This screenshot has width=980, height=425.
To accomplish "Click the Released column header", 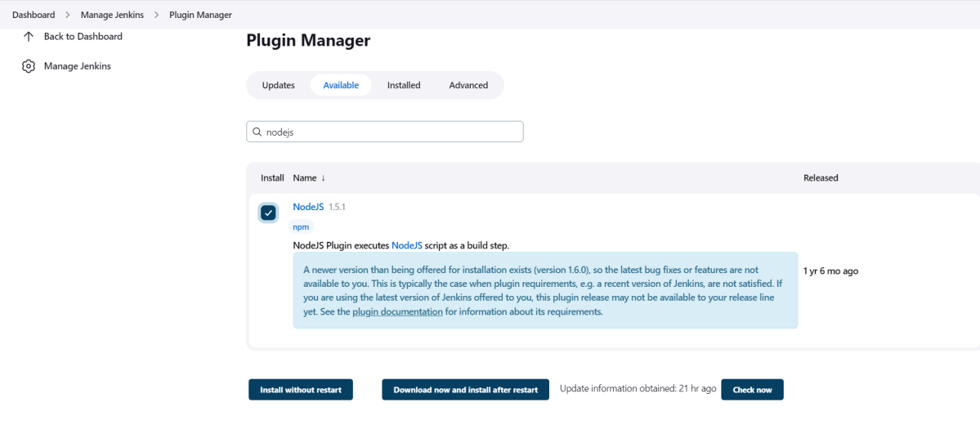I will click(x=821, y=178).
